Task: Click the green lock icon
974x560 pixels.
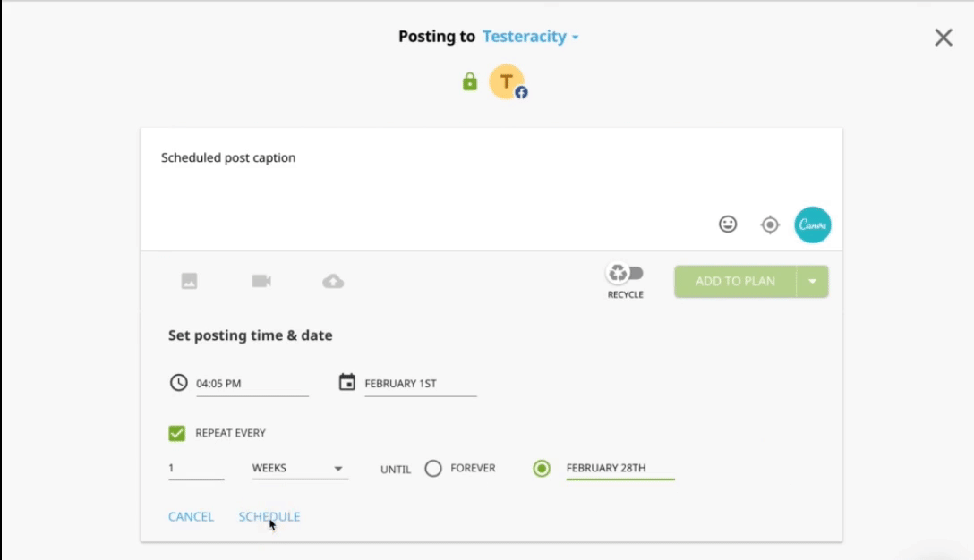Action: [469, 82]
